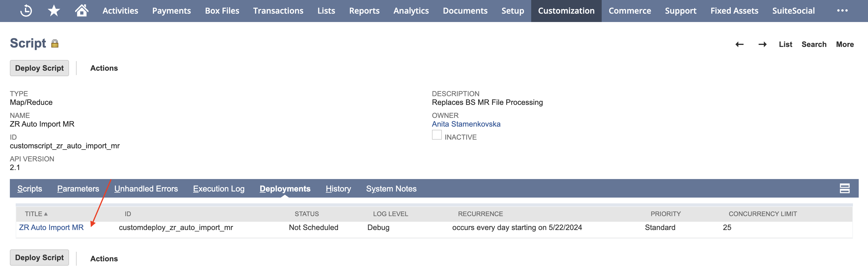The image size is (868, 270).
Task: Open the Search link
Action: [x=814, y=44]
